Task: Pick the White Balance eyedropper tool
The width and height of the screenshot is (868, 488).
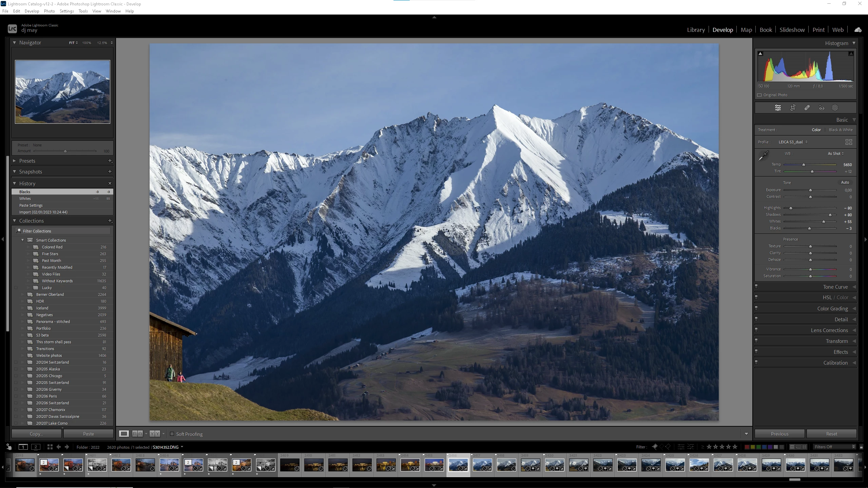Action: (763, 156)
